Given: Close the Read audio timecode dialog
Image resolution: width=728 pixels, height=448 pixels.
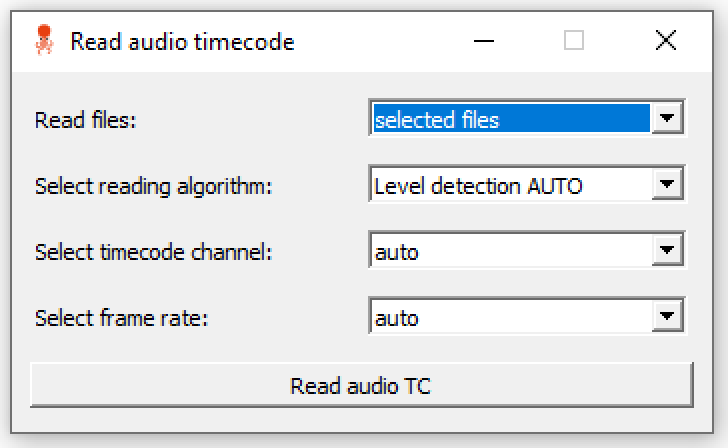Looking at the screenshot, I should click(665, 41).
